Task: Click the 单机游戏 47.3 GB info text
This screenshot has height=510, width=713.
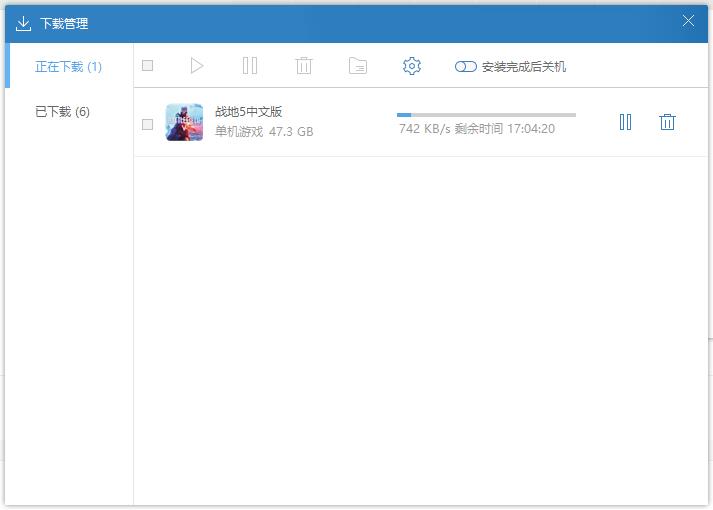Action: tap(264, 132)
